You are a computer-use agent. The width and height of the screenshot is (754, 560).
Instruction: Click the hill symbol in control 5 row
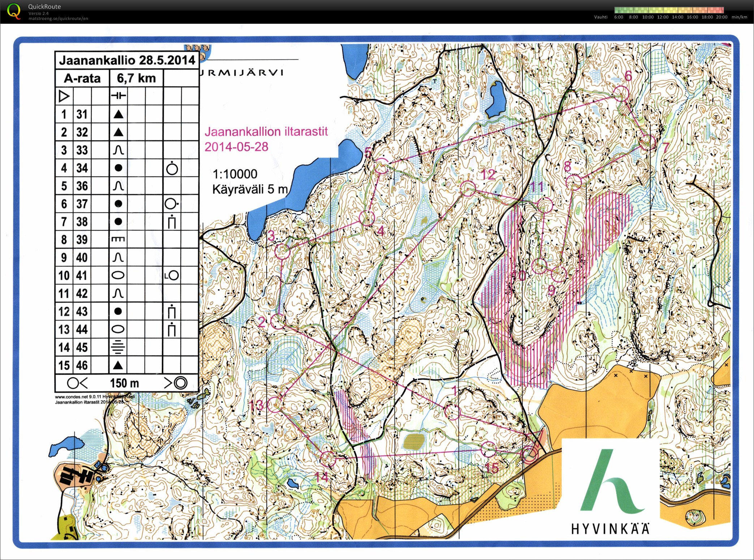coord(118,186)
